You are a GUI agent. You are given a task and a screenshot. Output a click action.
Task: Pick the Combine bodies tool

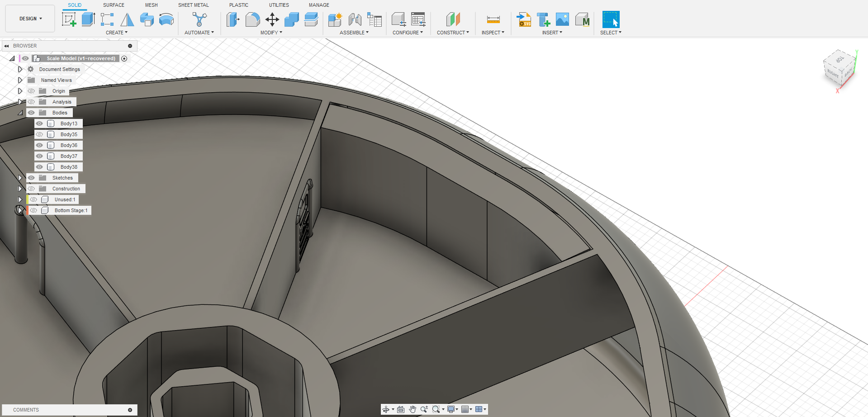click(292, 19)
